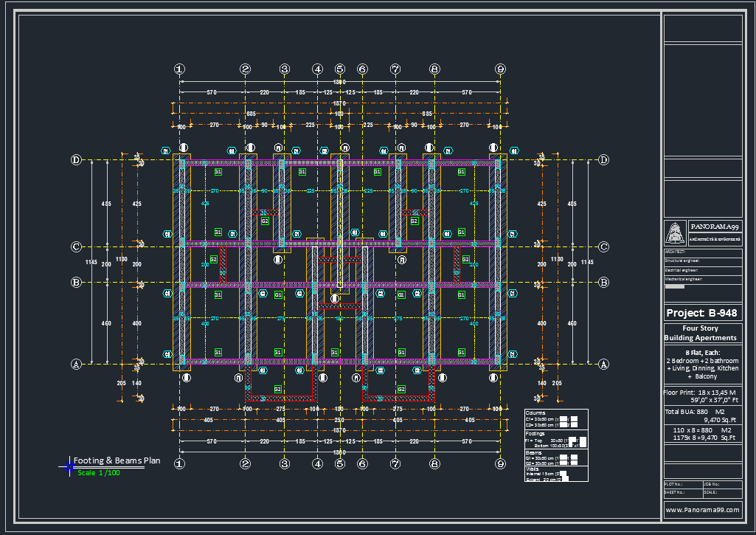Select the 'Columns' legend heading

click(535, 413)
